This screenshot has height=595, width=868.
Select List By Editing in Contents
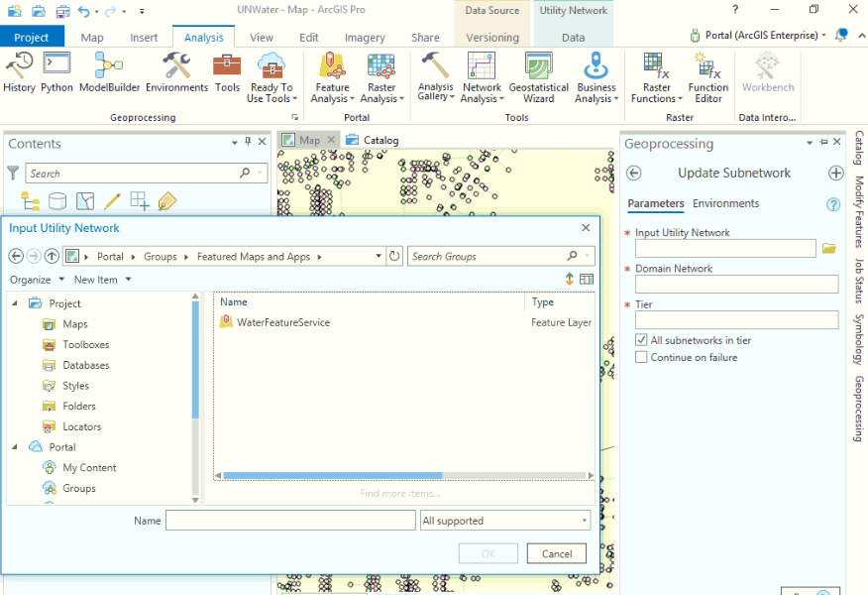click(x=112, y=200)
